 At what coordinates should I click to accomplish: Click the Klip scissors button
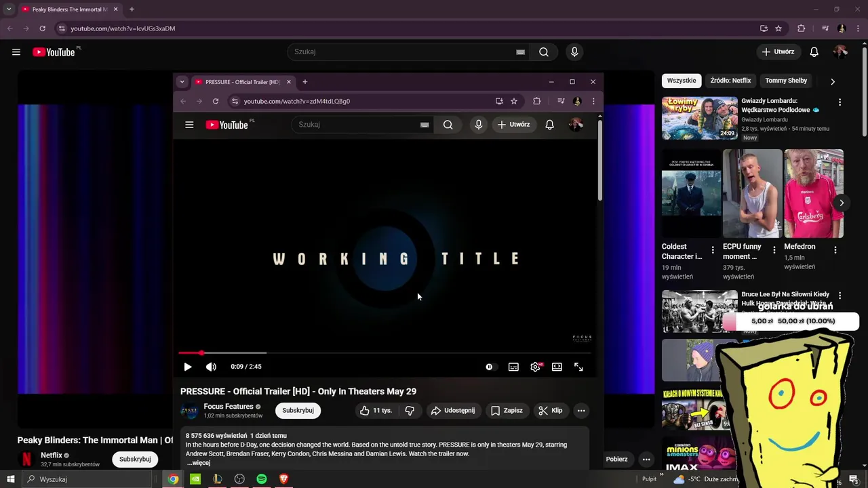(x=550, y=411)
